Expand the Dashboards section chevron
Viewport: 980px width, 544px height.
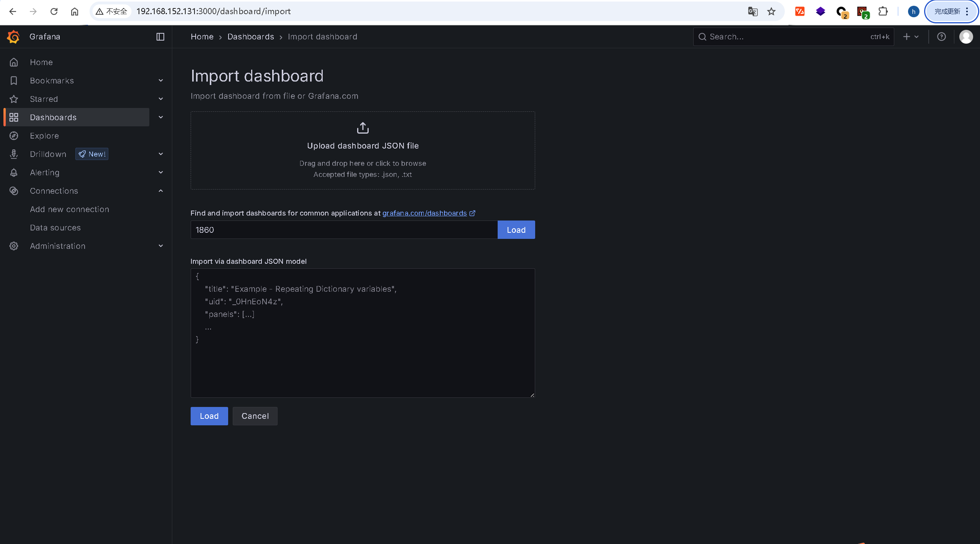tap(161, 117)
